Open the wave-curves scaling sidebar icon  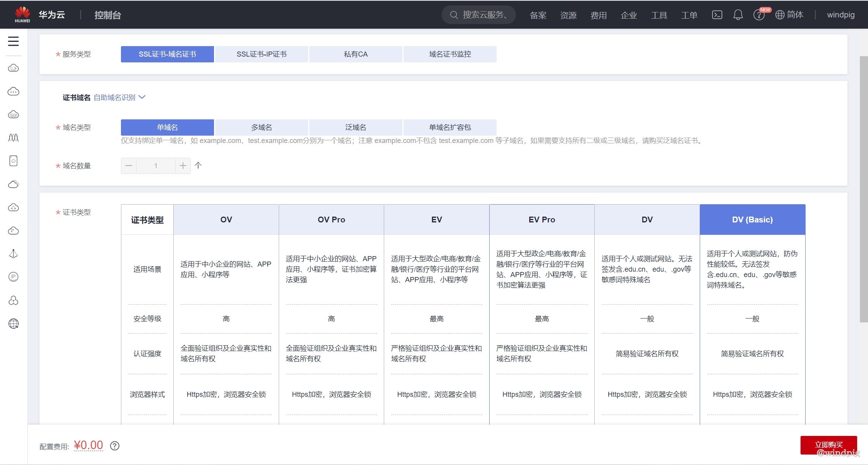click(x=14, y=138)
